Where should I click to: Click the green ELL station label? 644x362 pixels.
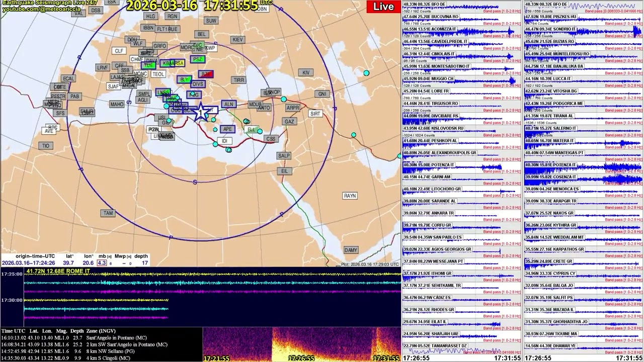click(x=252, y=130)
